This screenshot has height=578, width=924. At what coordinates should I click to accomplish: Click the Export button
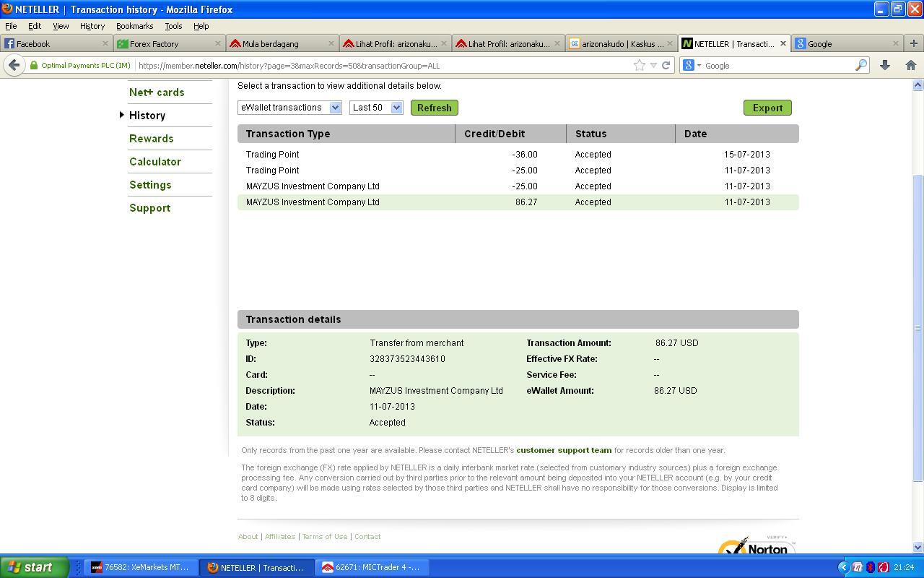(767, 108)
